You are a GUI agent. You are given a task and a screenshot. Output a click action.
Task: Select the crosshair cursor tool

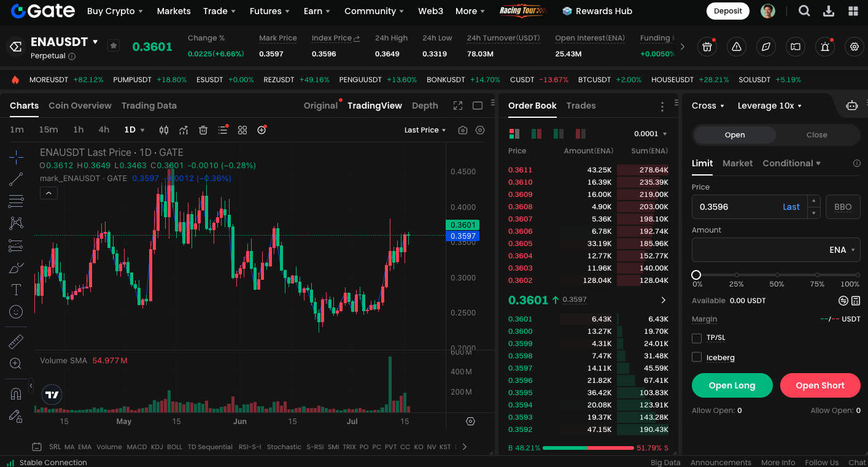pos(17,157)
